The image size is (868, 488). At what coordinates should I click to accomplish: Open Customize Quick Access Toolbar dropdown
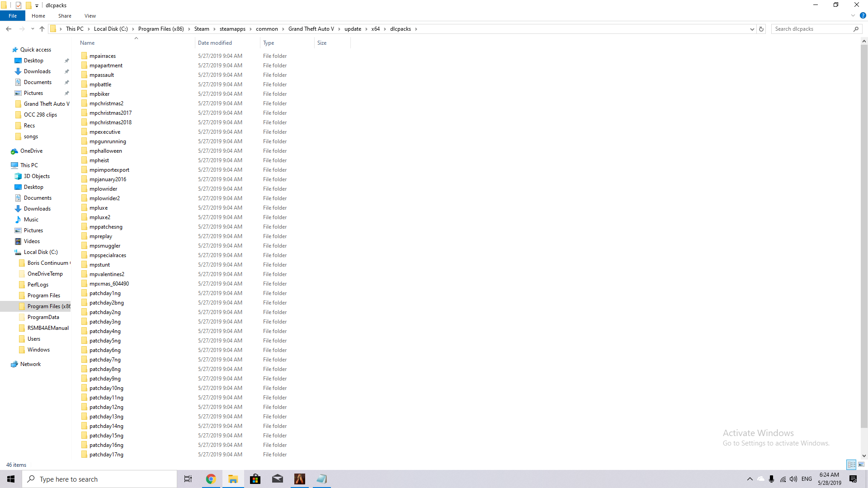[x=37, y=5]
